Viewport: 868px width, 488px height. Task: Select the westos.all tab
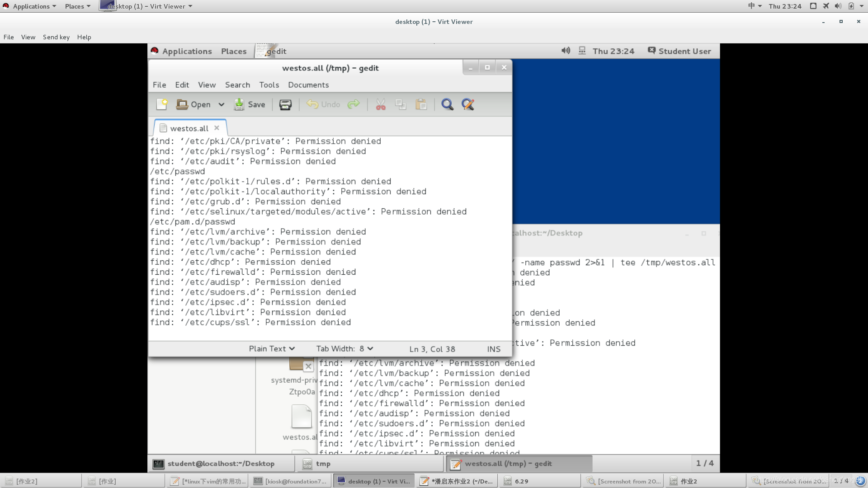tap(188, 128)
